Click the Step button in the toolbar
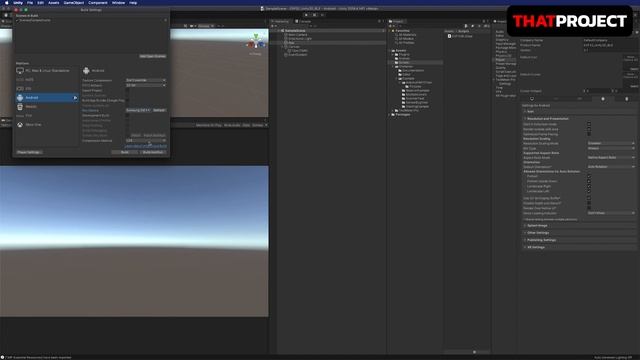 [322, 15]
